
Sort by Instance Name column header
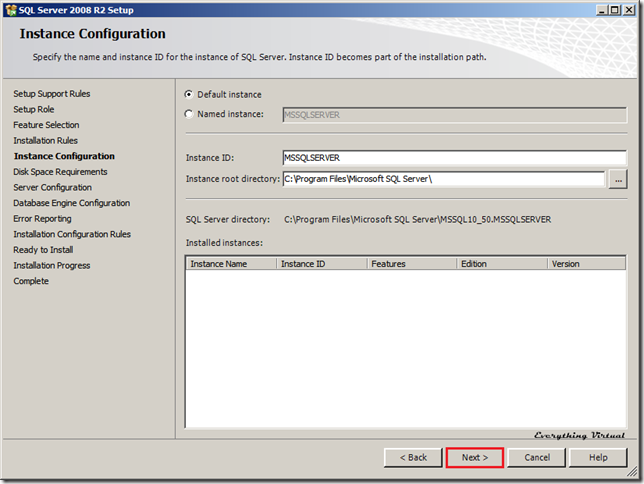(232, 264)
